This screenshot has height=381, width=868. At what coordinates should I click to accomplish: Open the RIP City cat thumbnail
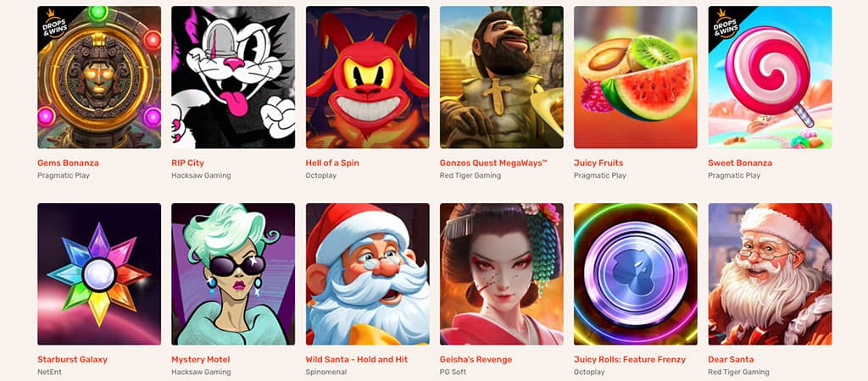click(233, 77)
